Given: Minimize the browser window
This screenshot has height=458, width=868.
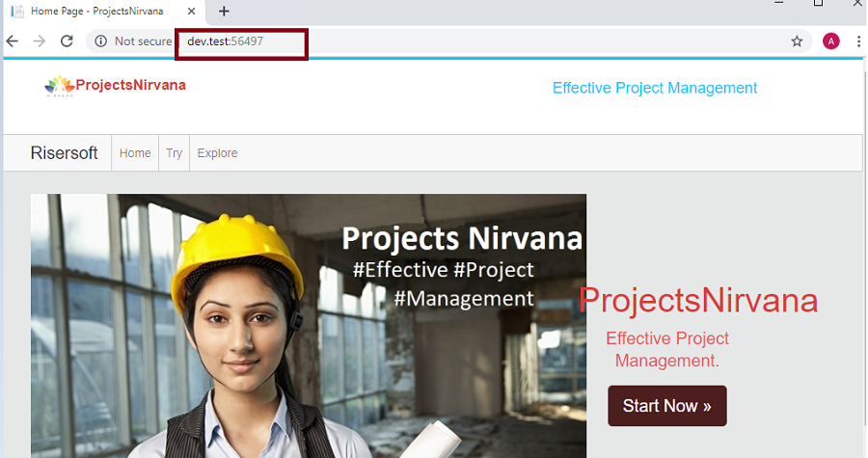Looking at the screenshot, I should point(779,3).
